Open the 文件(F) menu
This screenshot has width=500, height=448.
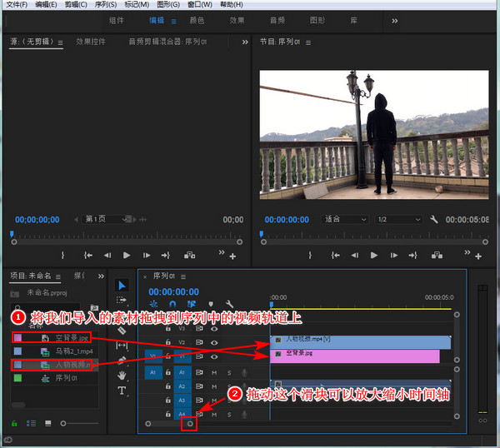click(17, 4)
